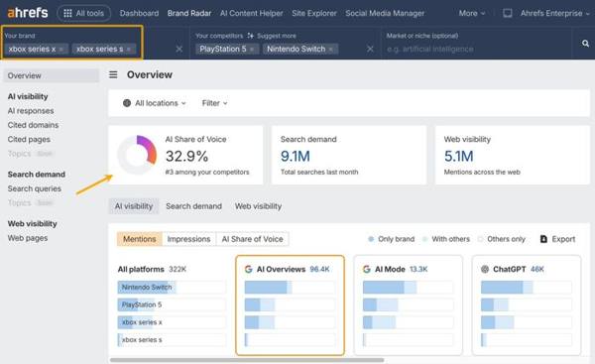Toggle the Only brand legend filter

click(x=392, y=239)
